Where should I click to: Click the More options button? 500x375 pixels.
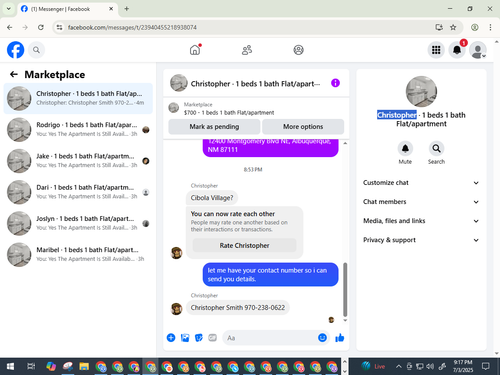[303, 127]
